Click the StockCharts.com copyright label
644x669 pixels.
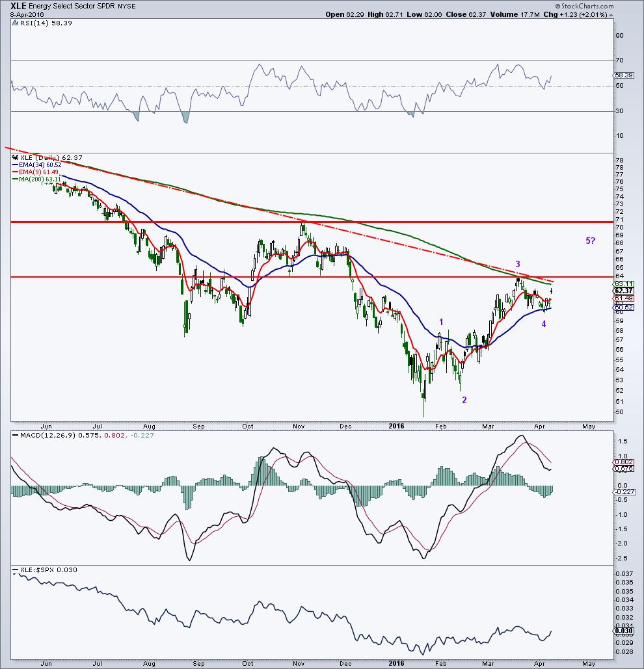point(584,6)
